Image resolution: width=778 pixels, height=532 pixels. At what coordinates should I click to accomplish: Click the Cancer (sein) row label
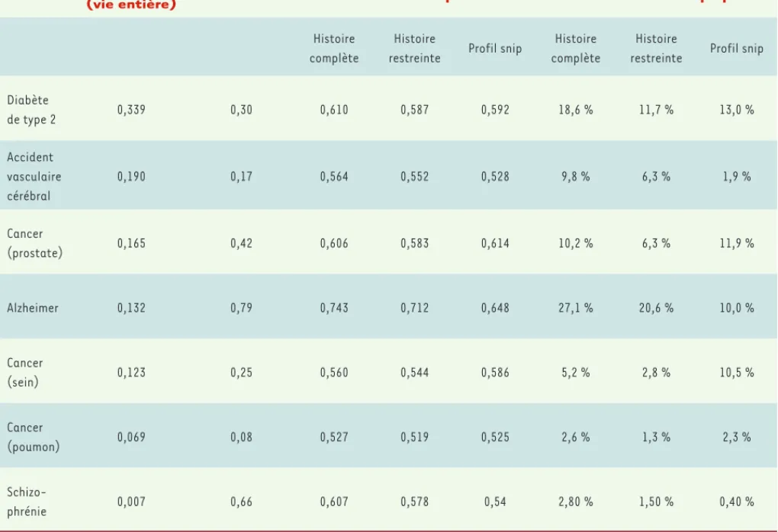pyautogui.click(x=25, y=373)
